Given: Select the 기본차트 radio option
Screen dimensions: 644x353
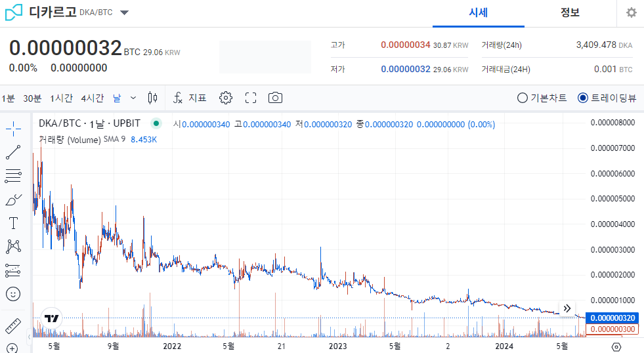Looking at the screenshot, I should (542, 98).
